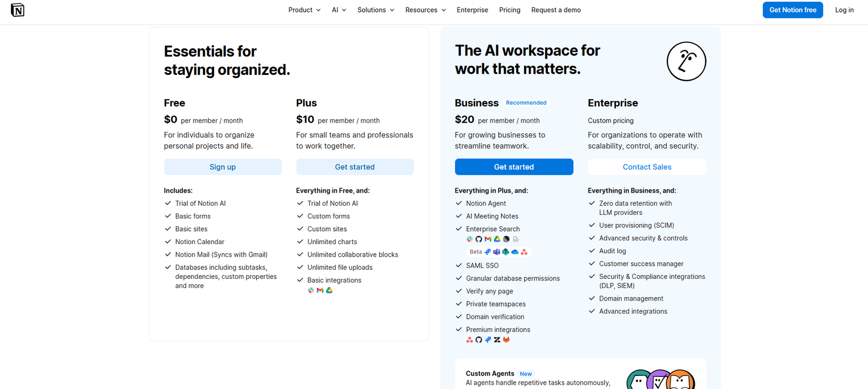The width and height of the screenshot is (868, 389).
Task: Expand the Solutions menu
Action: pos(375,10)
